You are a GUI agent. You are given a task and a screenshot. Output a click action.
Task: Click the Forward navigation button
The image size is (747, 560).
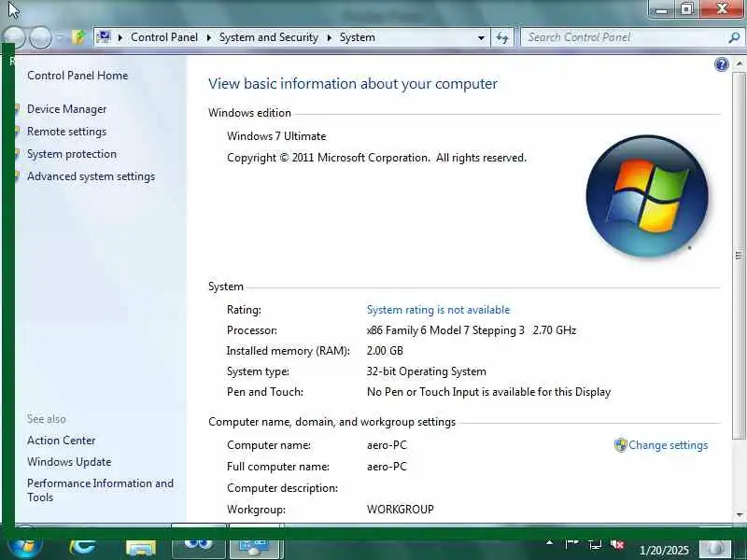click(40, 37)
